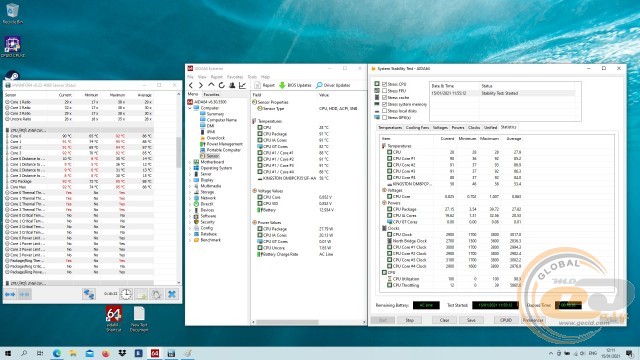Enable the Stress GPU(s) checkbox
The width and height of the screenshot is (640, 360).
click(x=384, y=118)
